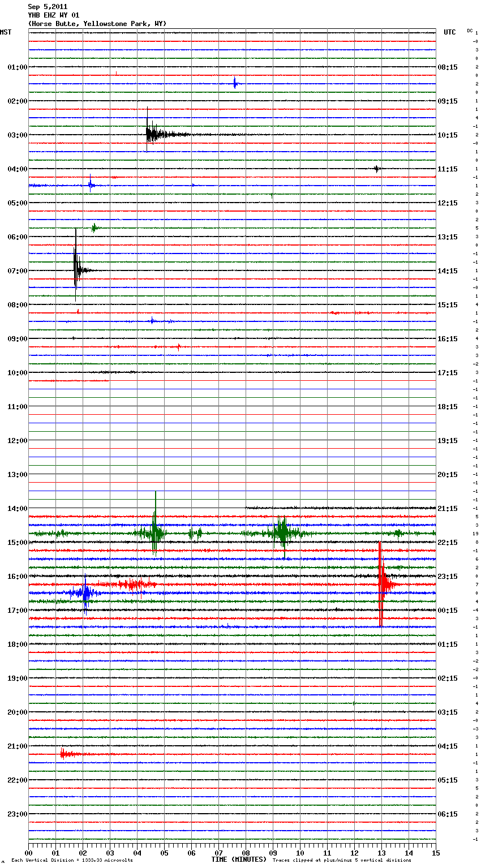Click the DC value '19' in right column

coord(476,534)
